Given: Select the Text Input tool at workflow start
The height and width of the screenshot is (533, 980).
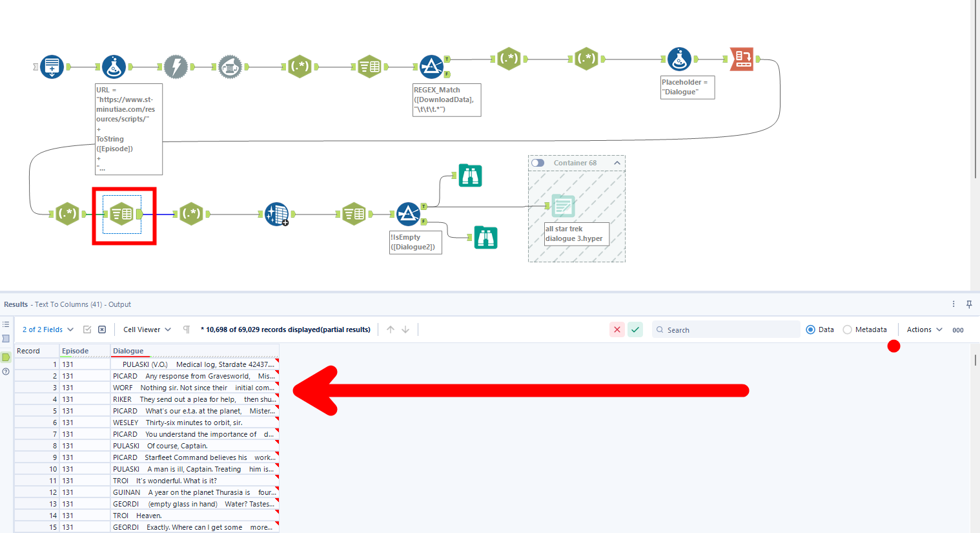Looking at the screenshot, I should 52,67.
